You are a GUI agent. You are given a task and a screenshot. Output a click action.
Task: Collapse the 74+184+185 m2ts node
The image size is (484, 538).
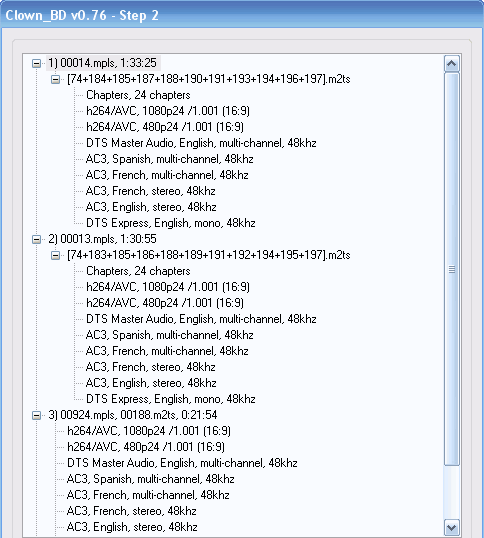coord(56,80)
